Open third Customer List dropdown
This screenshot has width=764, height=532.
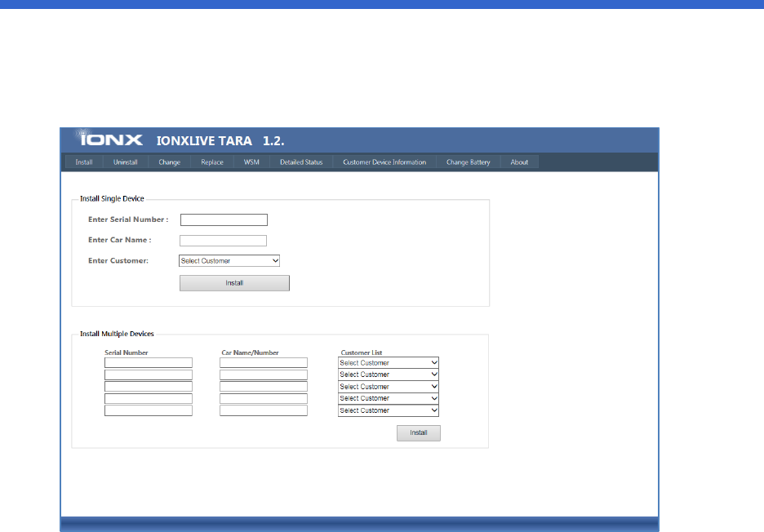click(389, 387)
